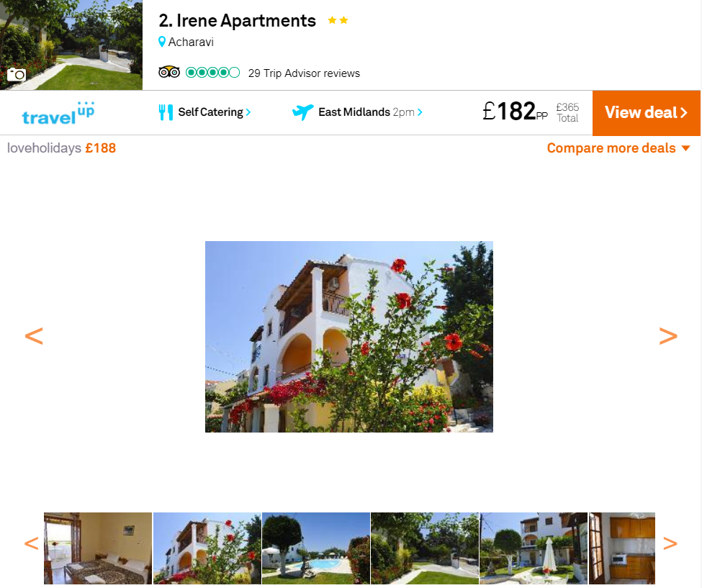Screen dimensions: 702x588
Task: Click the travelup logo
Action: pos(58,113)
